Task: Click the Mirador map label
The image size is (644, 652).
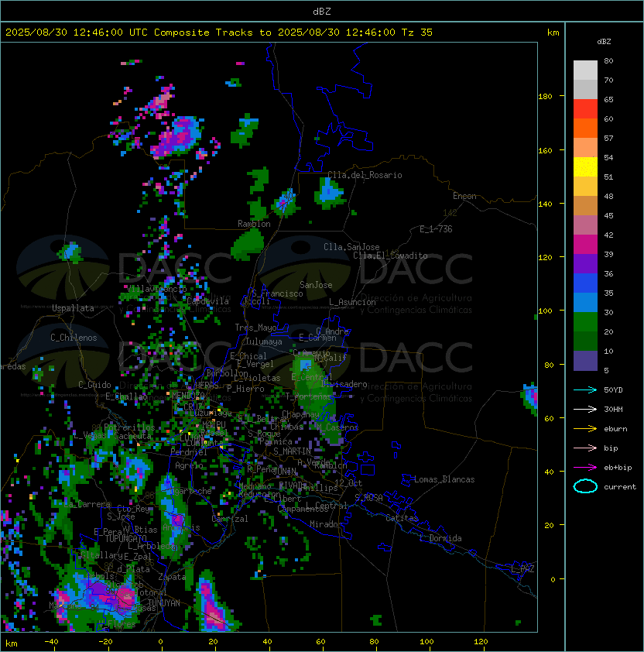Action: [x=326, y=524]
